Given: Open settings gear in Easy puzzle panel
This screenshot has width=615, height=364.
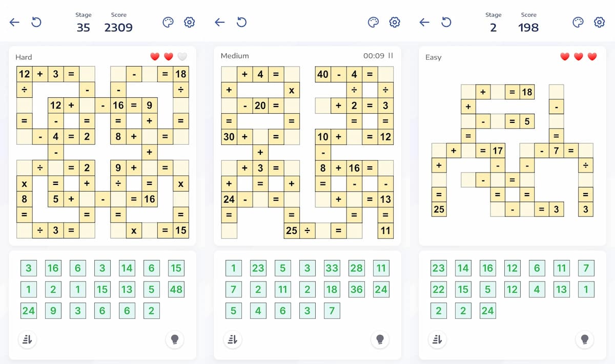Looking at the screenshot, I should click(599, 22).
